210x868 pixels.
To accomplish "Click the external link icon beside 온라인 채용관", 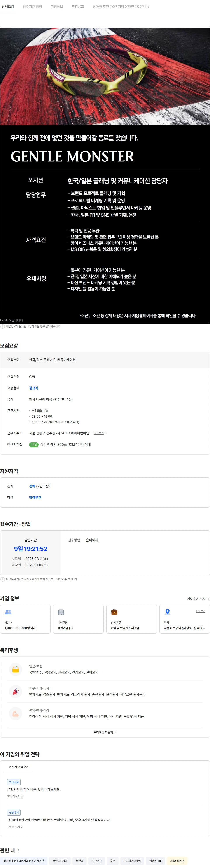I will [x=147, y=6].
